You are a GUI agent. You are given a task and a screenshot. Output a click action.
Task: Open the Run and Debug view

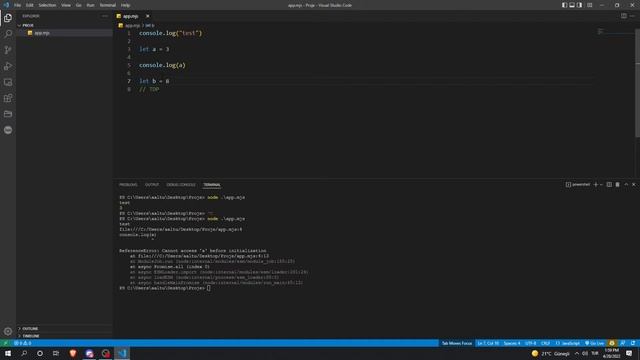tap(8, 66)
